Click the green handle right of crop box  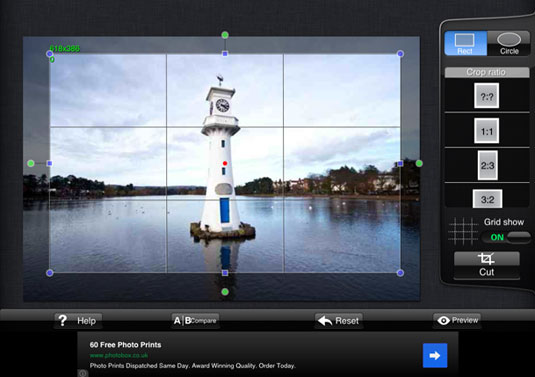(x=419, y=163)
